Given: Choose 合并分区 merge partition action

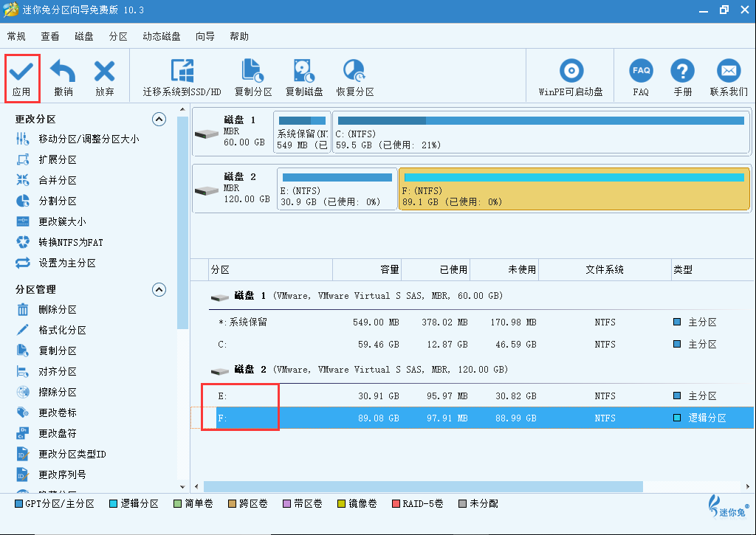Looking at the screenshot, I should [47, 180].
